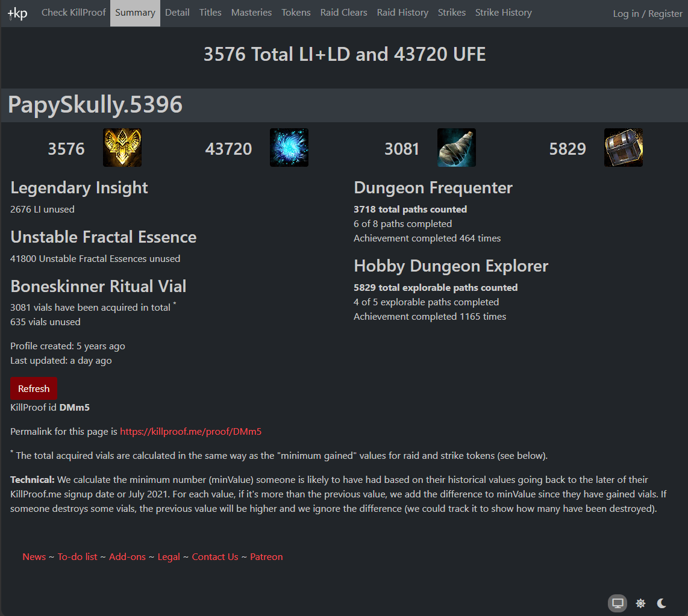Click the Contact Us footer link
688x616 pixels.
point(215,557)
